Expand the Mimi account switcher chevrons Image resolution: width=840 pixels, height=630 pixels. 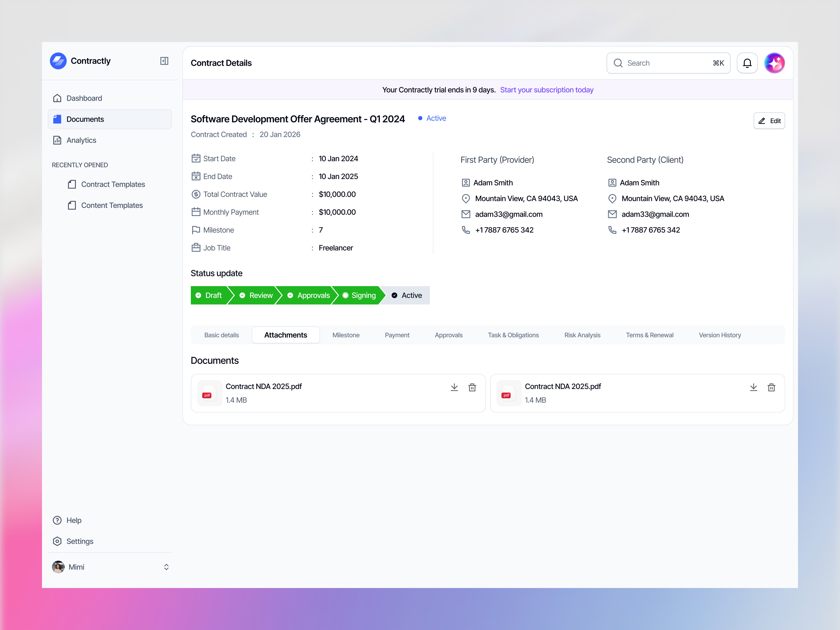pyautogui.click(x=166, y=567)
